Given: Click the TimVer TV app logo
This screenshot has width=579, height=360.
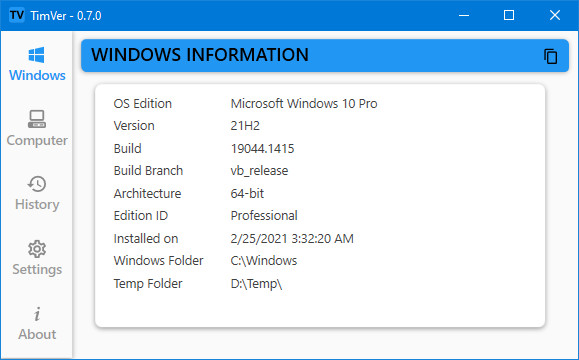Looking at the screenshot, I should coord(17,16).
